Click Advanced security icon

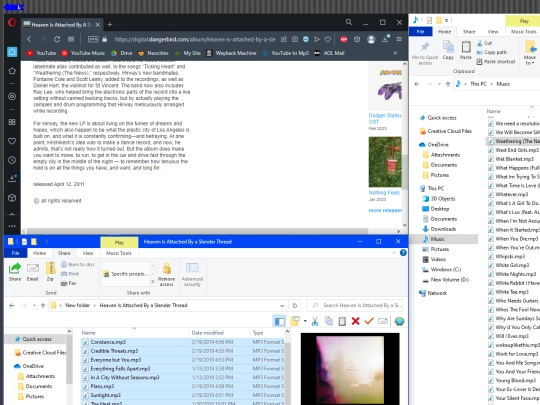pos(192,274)
